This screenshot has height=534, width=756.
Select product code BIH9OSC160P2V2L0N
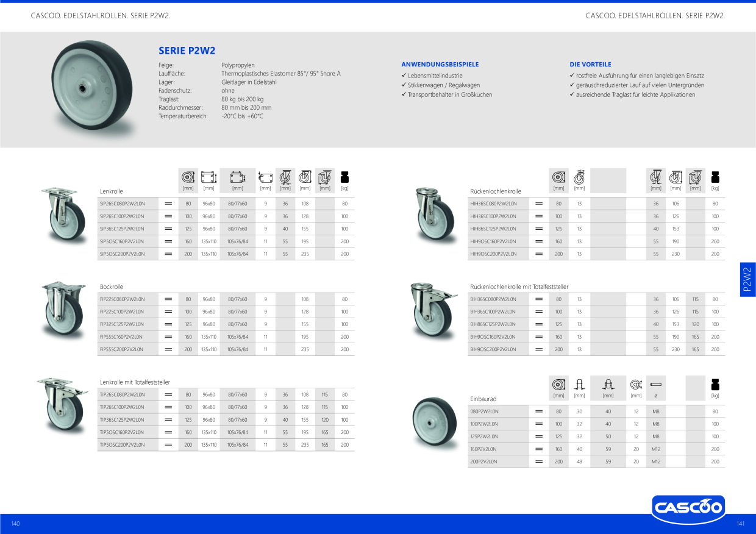493,336
